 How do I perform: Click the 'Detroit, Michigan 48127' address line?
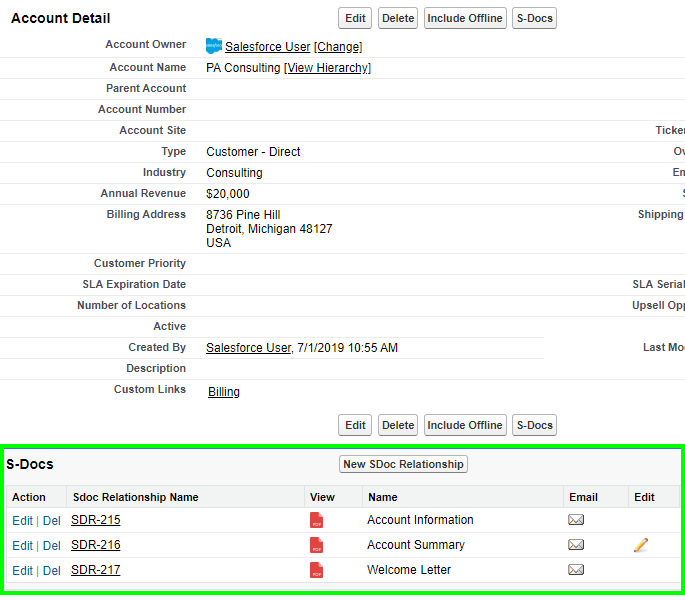pos(269,229)
